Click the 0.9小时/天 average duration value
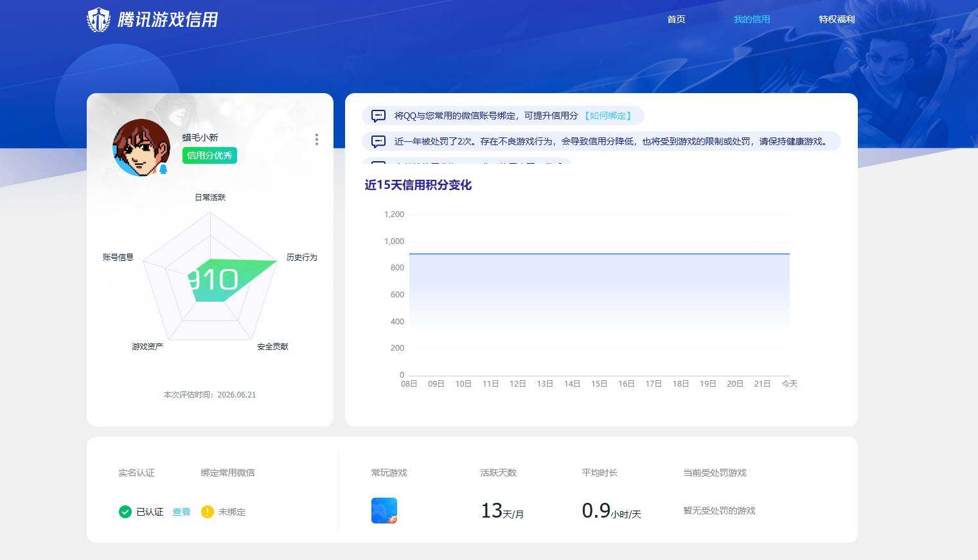This screenshot has height=560, width=978. tap(611, 511)
